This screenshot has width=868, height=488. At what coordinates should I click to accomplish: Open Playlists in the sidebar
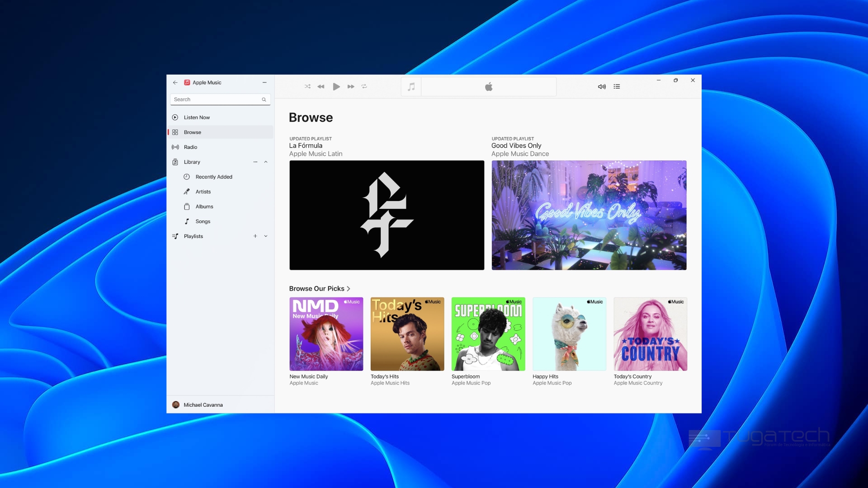pyautogui.click(x=220, y=236)
